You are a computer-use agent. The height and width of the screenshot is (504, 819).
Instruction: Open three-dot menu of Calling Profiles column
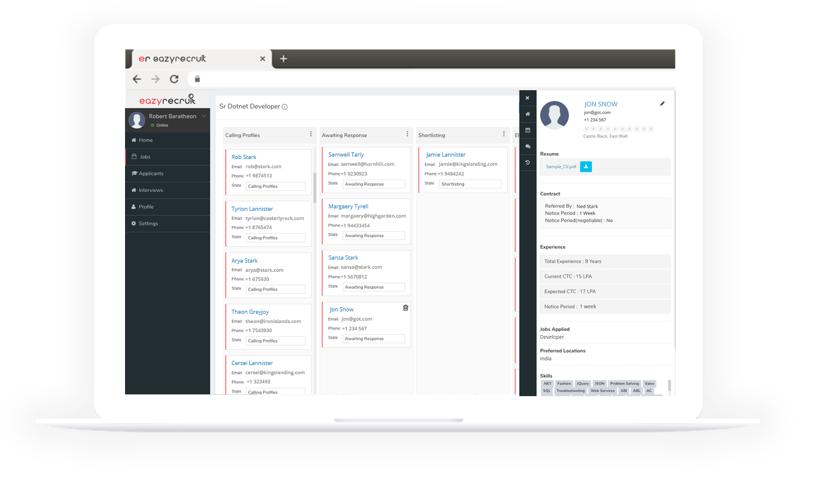tap(311, 134)
